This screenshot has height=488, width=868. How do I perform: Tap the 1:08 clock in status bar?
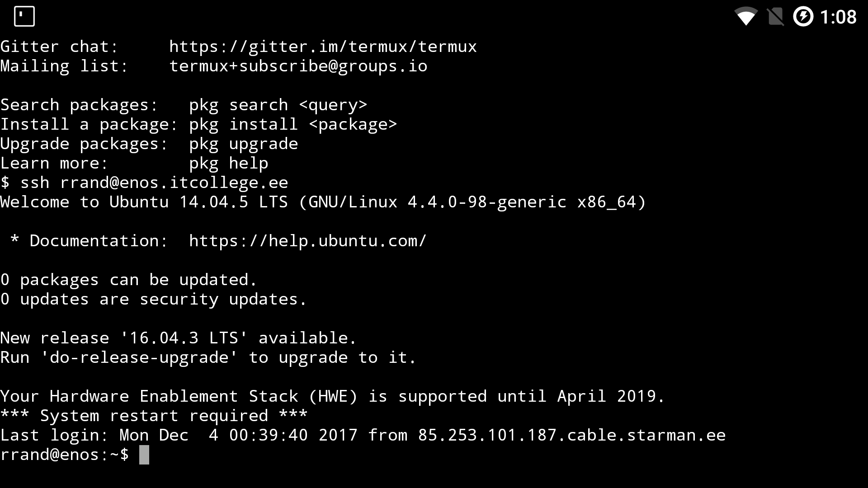point(838,17)
